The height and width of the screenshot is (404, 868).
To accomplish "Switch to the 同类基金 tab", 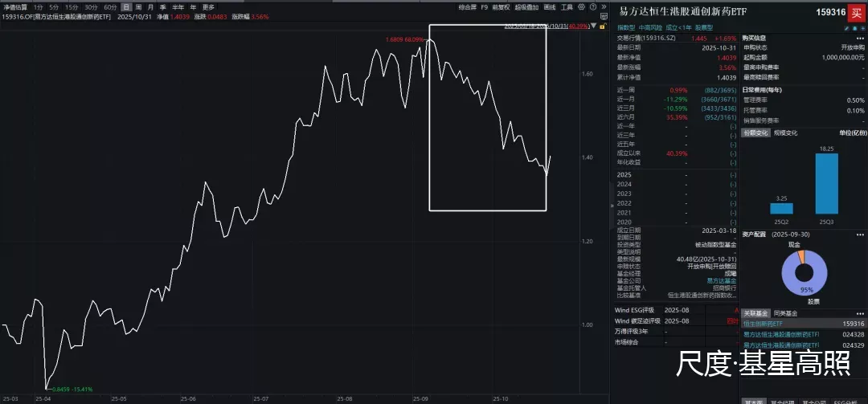I will click(785, 313).
